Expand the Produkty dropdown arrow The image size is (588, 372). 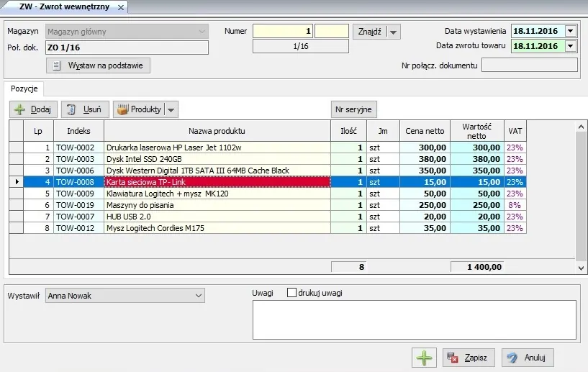click(171, 109)
